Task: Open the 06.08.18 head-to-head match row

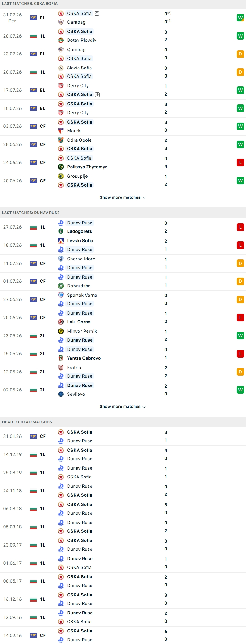Action: coord(123,509)
